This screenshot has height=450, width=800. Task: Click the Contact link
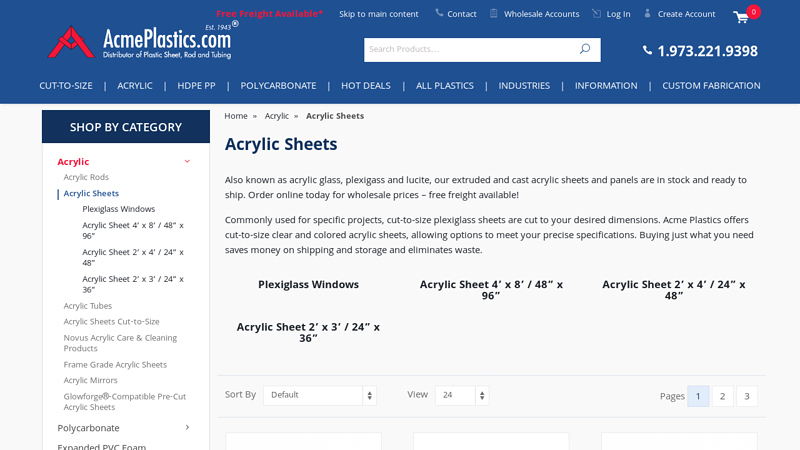462,14
